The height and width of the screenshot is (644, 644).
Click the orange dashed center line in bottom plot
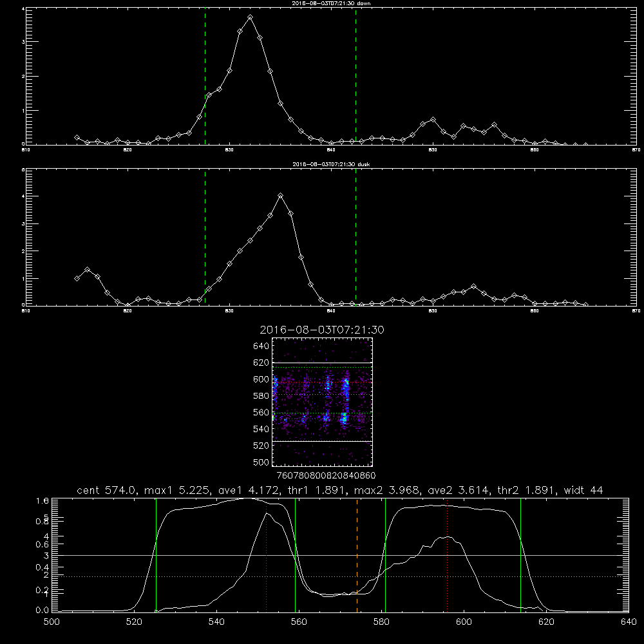click(357, 554)
